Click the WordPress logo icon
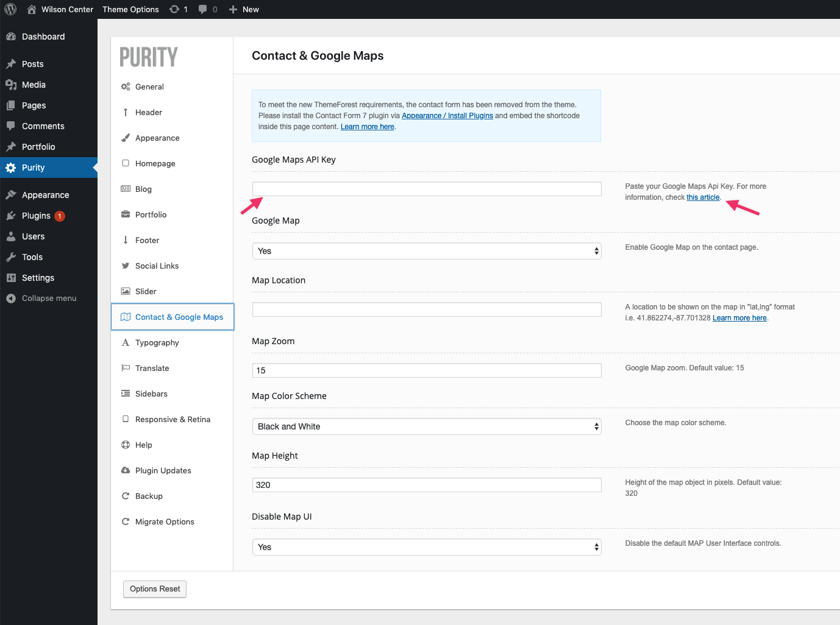Screen dimensions: 840x625 click(10, 9)
